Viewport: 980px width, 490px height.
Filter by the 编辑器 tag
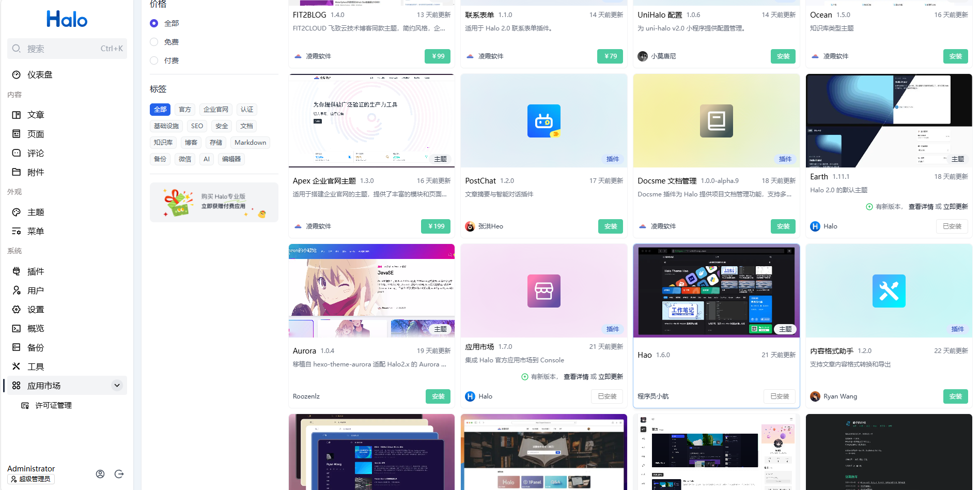[231, 159]
